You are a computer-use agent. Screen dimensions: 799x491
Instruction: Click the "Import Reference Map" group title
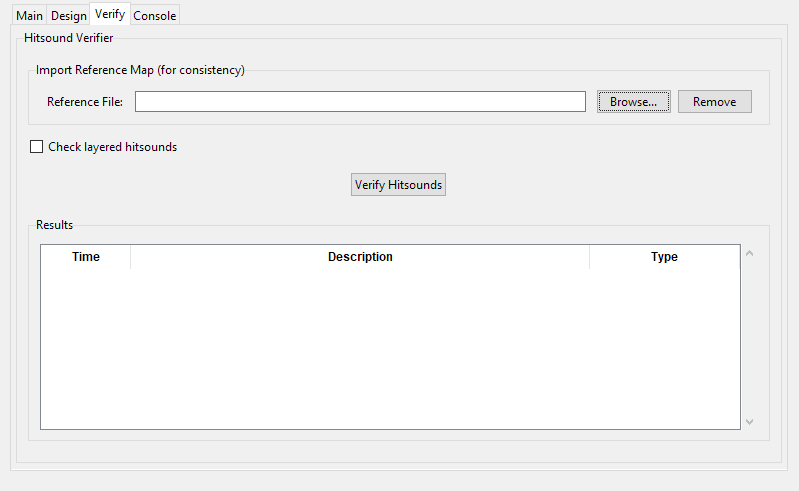pos(140,70)
